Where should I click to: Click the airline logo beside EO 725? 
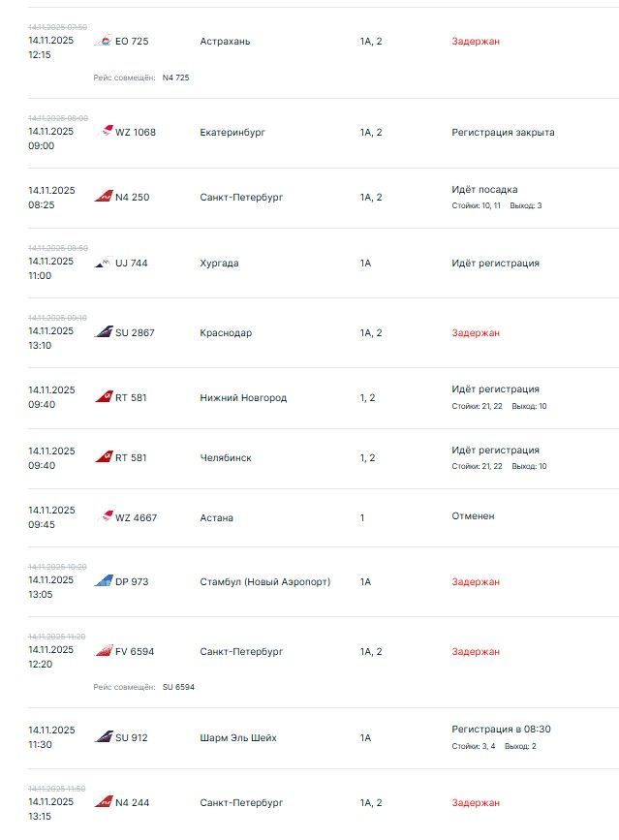pyautogui.click(x=103, y=41)
